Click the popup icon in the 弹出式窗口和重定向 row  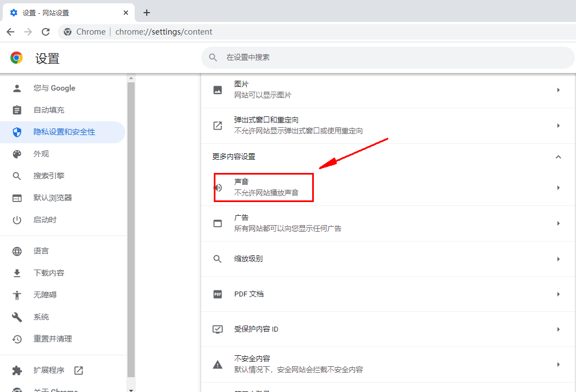pyautogui.click(x=218, y=126)
